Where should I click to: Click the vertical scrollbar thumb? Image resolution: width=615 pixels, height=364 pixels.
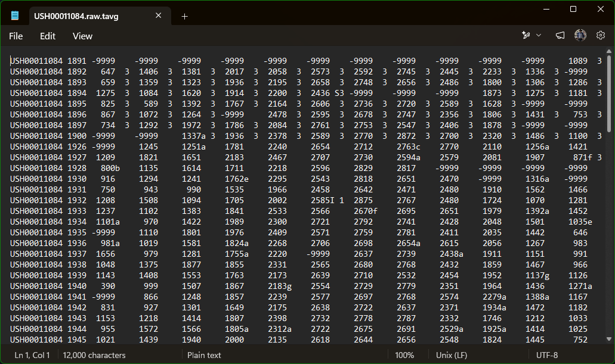608,94
